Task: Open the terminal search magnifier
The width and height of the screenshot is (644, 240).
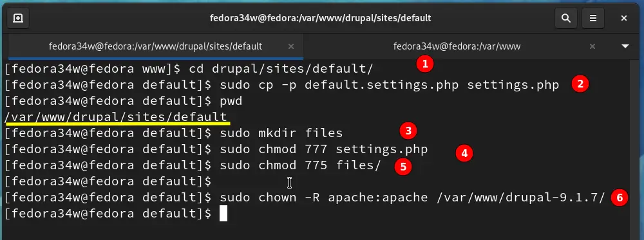Action: [566, 18]
